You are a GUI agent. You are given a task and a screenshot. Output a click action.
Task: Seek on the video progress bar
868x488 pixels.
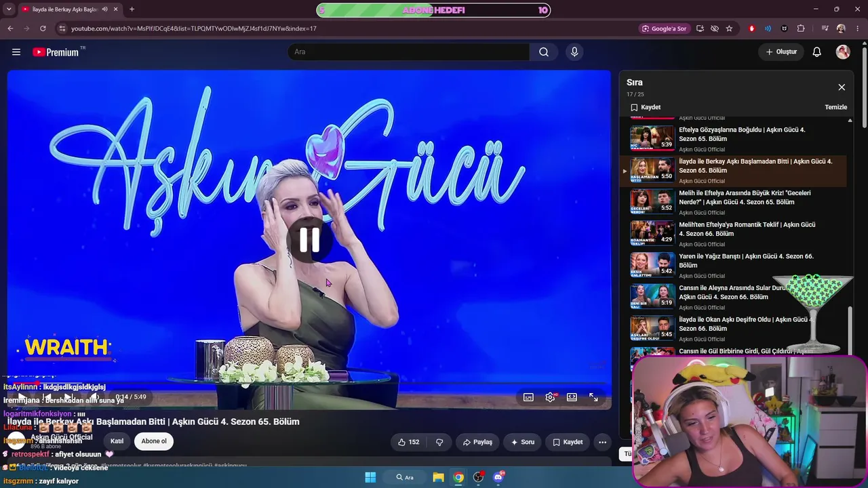(309, 383)
